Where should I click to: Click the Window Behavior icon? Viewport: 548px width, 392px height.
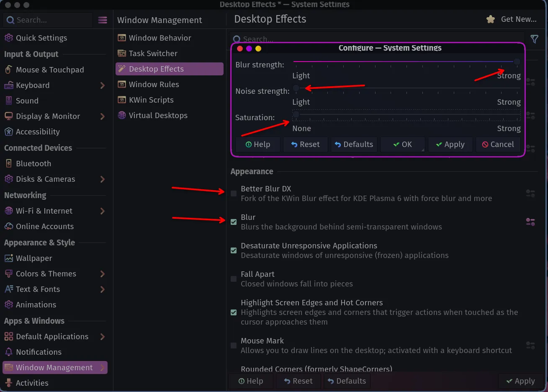click(122, 38)
